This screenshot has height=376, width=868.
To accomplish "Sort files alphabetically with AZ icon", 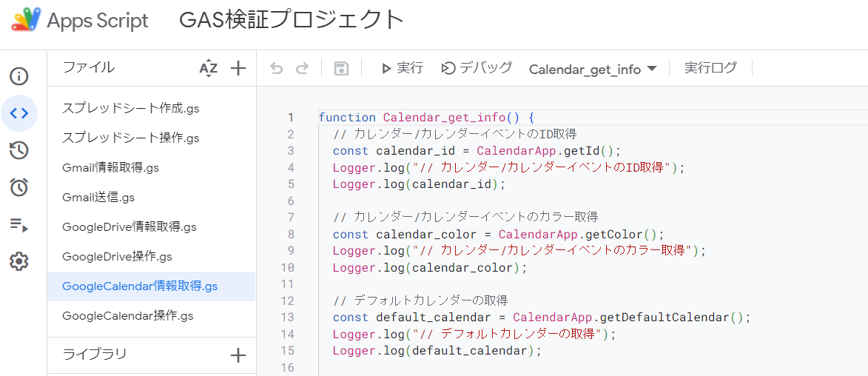I will [x=209, y=69].
